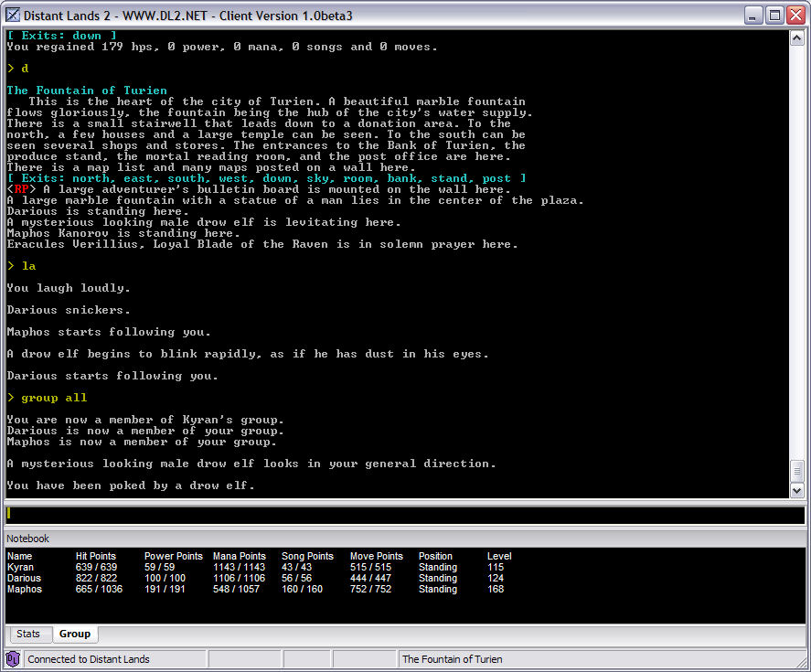Click the 'Connected to Distant Lands' status text

(89, 659)
